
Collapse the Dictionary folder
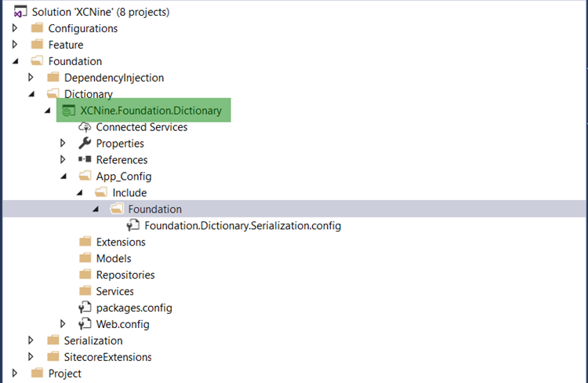pyautogui.click(x=31, y=94)
